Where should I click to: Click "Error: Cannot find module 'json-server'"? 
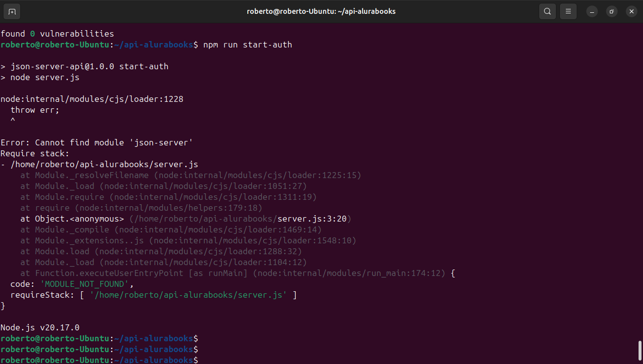[97, 142]
